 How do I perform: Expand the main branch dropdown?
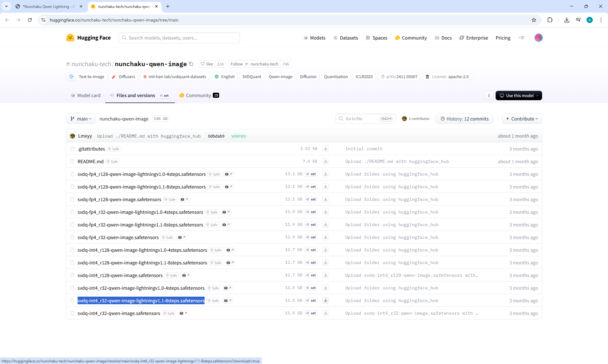(x=81, y=119)
